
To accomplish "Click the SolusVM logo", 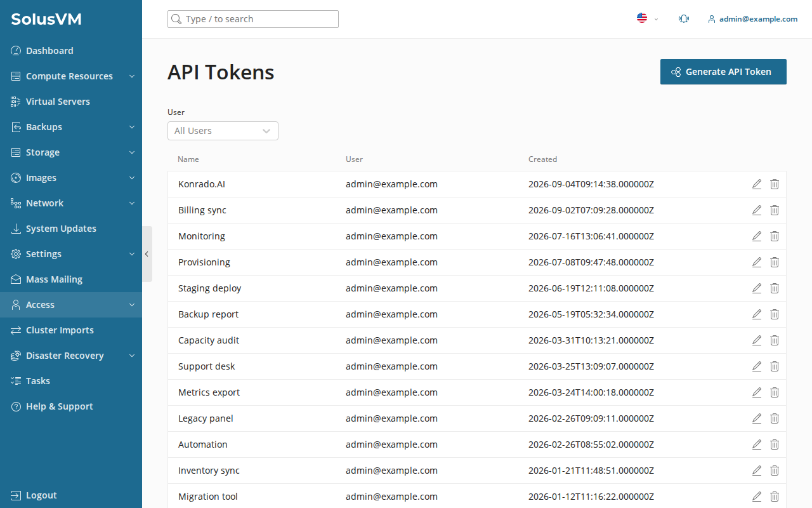I will [46, 19].
